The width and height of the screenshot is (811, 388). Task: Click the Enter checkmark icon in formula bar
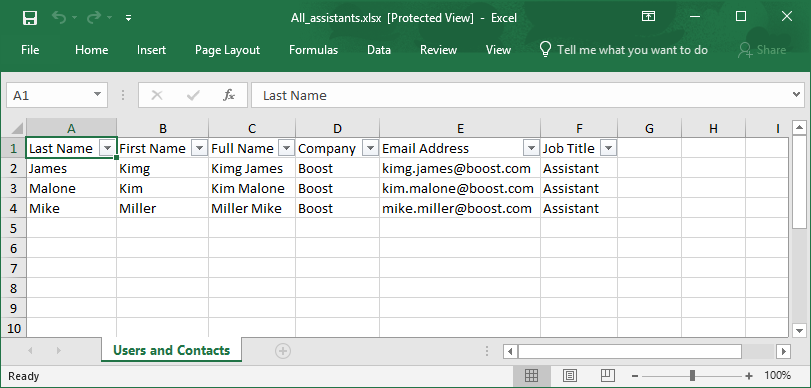[193, 95]
